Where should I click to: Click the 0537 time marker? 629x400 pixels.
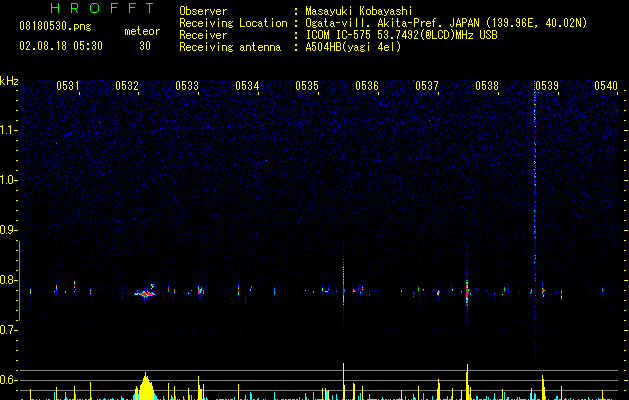click(427, 85)
